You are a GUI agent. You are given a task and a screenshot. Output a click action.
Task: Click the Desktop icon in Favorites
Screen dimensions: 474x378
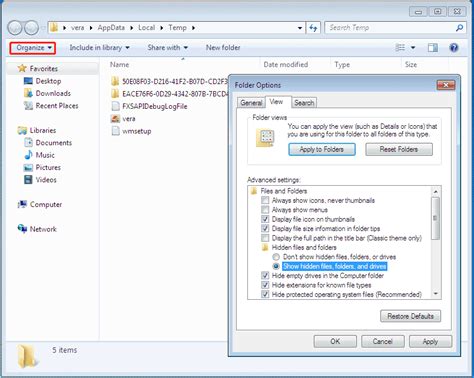(28, 81)
